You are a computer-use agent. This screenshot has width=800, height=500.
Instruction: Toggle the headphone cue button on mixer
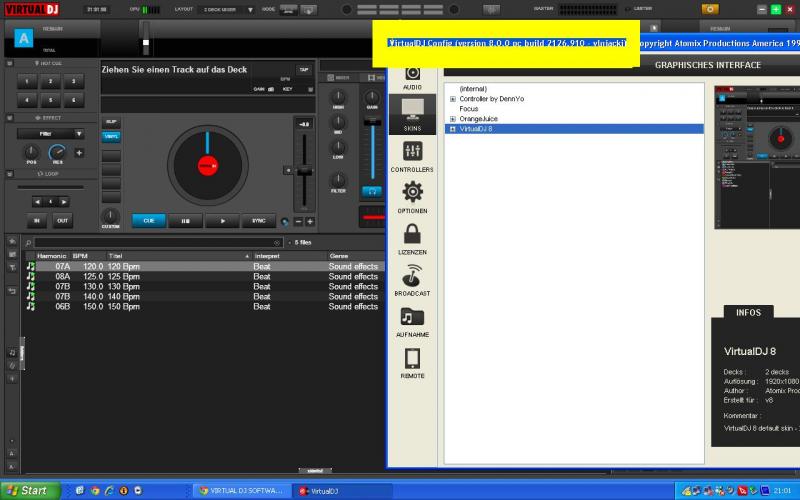372,190
